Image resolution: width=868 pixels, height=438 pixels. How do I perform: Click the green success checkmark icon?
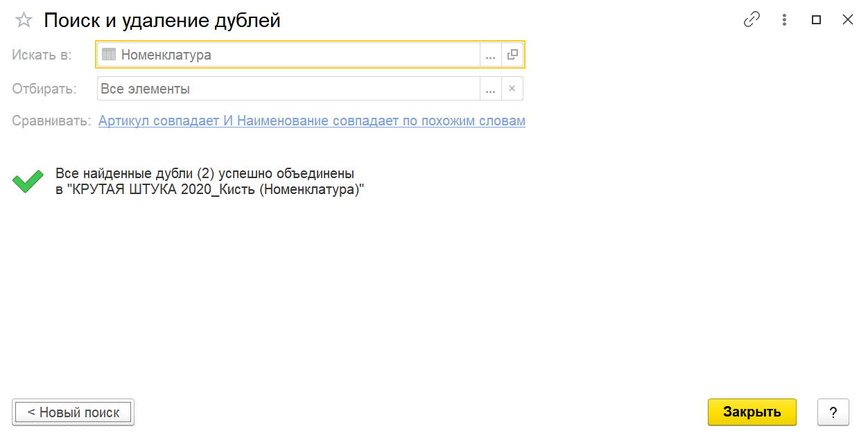pos(28,182)
